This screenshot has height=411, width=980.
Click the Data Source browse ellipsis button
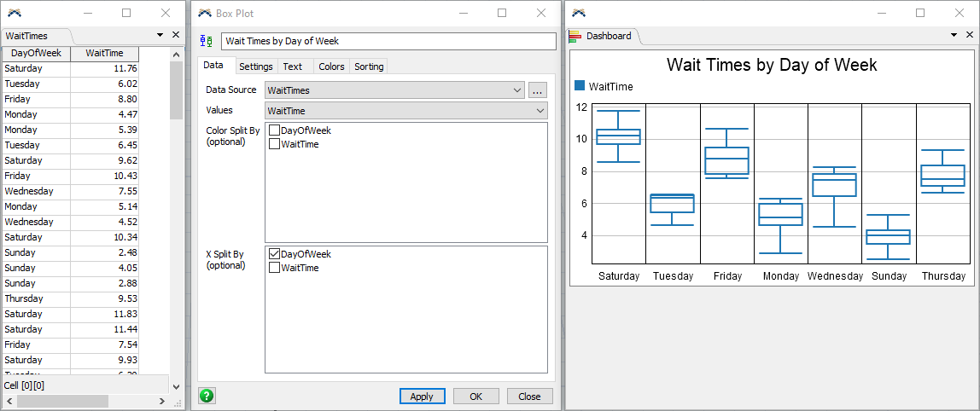point(537,90)
